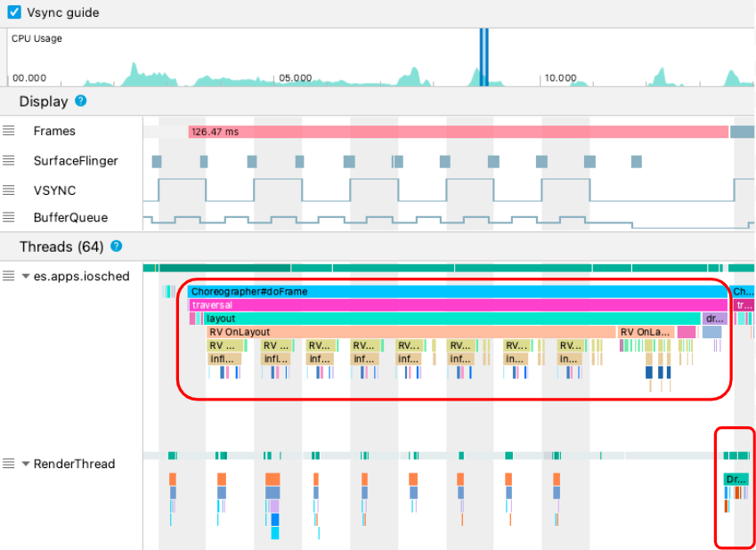Image resolution: width=756 pixels, height=550 pixels.
Task: Click the drag handle beside RenderThread
Action: pos(10,464)
